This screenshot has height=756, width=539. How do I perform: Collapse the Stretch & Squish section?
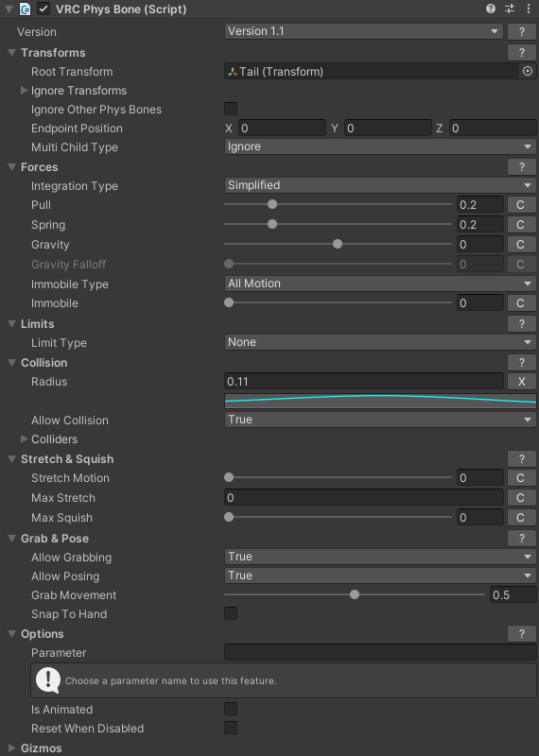coord(12,459)
